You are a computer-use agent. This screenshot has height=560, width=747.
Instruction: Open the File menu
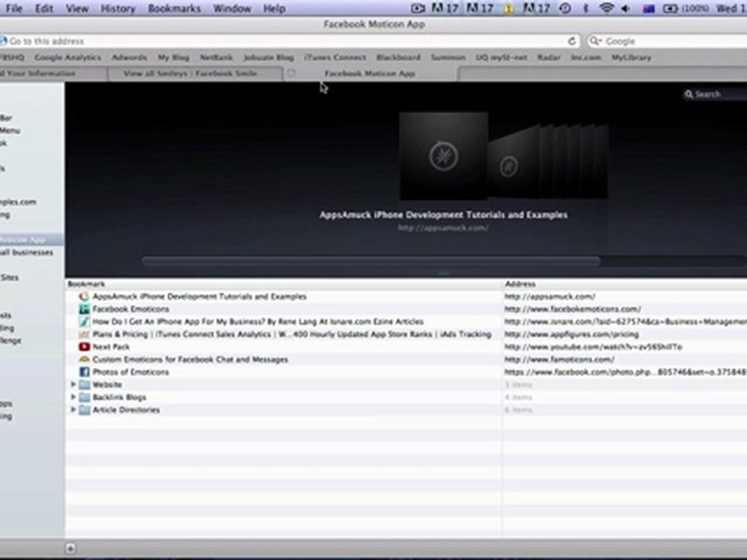click(14, 9)
